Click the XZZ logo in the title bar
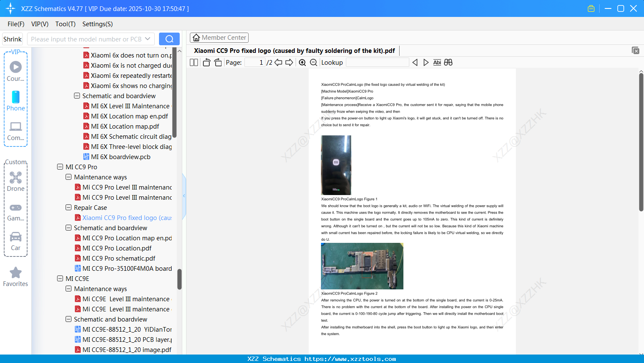Image resolution: width=644 pixels, height=363 pixels. pos(10,8)
